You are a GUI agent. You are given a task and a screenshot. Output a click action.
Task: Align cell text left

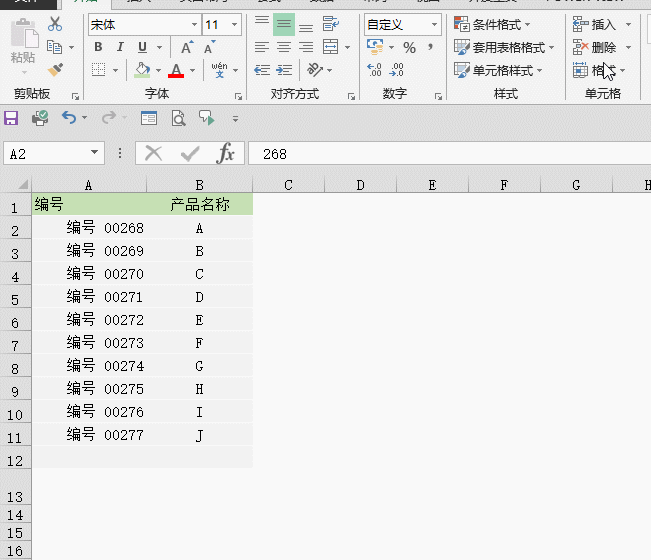point(262,47)
